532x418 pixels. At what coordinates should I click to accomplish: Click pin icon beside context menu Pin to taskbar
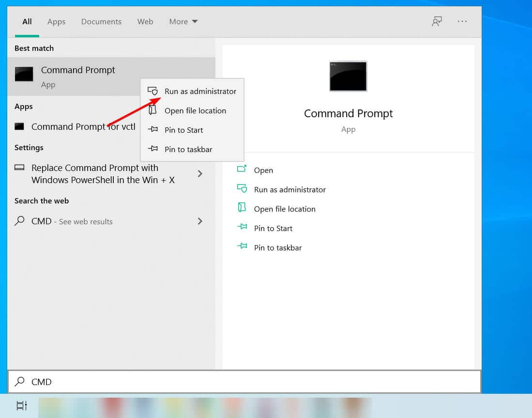coord(152,148)
